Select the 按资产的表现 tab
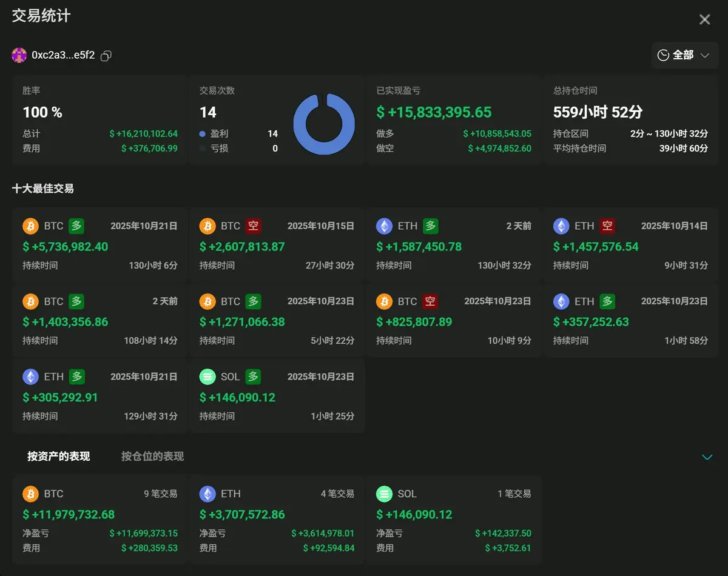 pyautogui.click(x=58, y=456)
